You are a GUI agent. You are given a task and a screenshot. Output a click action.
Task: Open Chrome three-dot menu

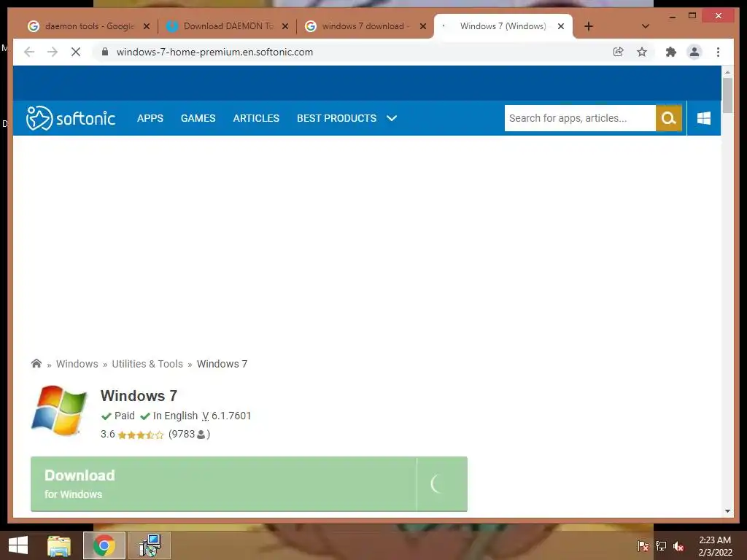[718, 52]
